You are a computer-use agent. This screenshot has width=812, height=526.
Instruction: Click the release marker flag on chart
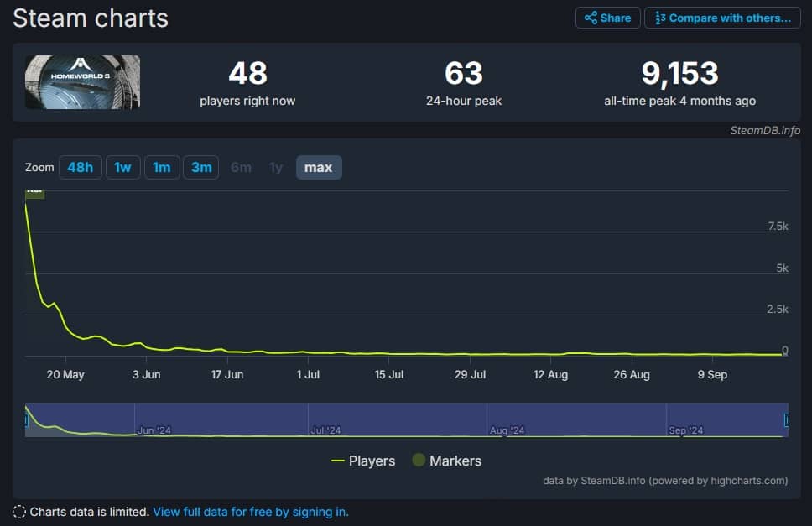(34, 194)
